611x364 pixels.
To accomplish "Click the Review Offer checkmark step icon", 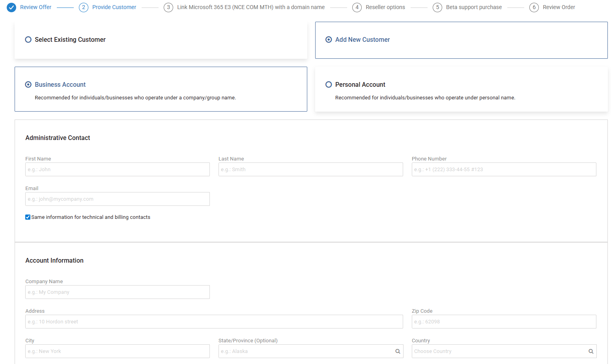I will [11, 7].
